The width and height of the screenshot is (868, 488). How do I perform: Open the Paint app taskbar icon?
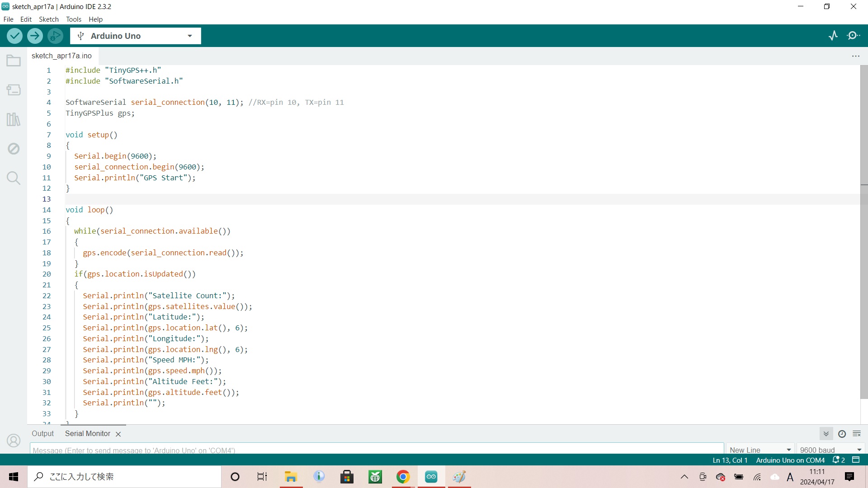pos(459,477)
